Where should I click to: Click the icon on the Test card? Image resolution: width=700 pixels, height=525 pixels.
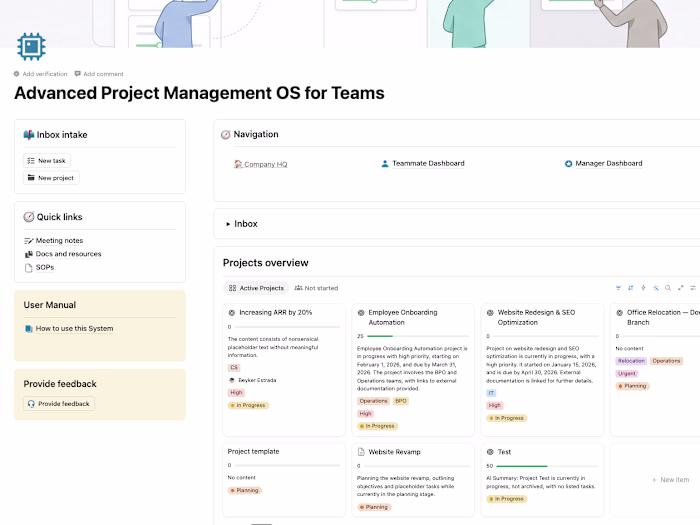(490, 452)
